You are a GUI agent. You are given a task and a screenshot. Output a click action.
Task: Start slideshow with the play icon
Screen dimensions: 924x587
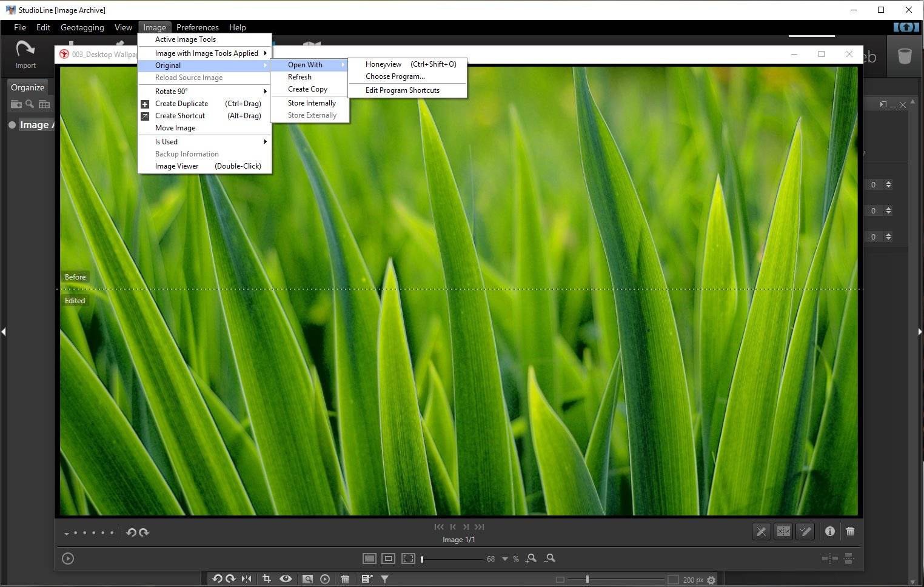pyautogui.click(x=68, y=558)
